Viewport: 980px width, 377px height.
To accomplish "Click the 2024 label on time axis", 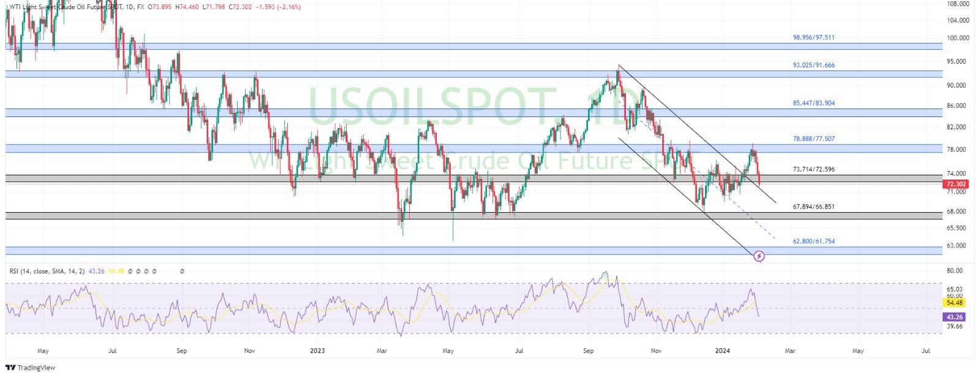I will [x=723, y=351].
